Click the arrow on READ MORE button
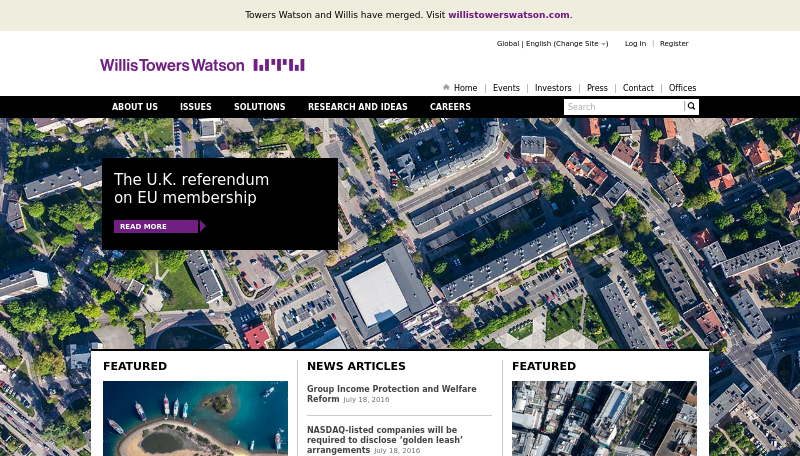The image size is (800, 456). (203, 226)
